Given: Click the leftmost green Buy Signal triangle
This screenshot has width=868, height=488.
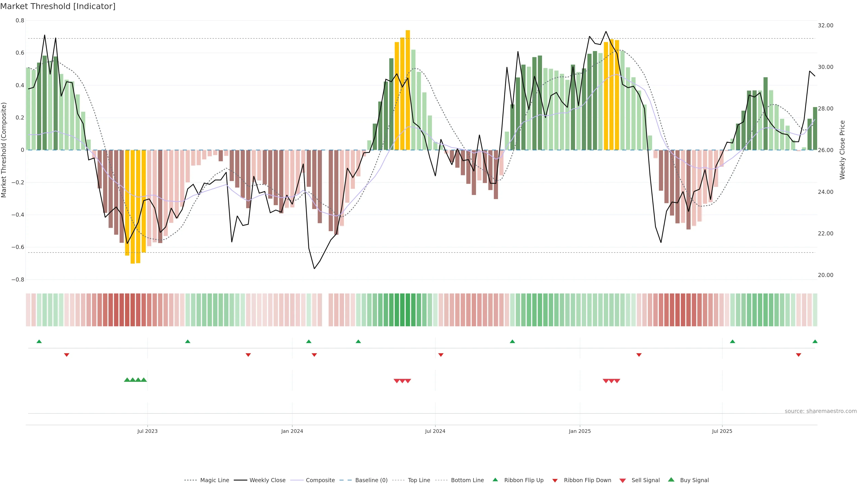Looking at the screenshot, I should coord(127,380).
